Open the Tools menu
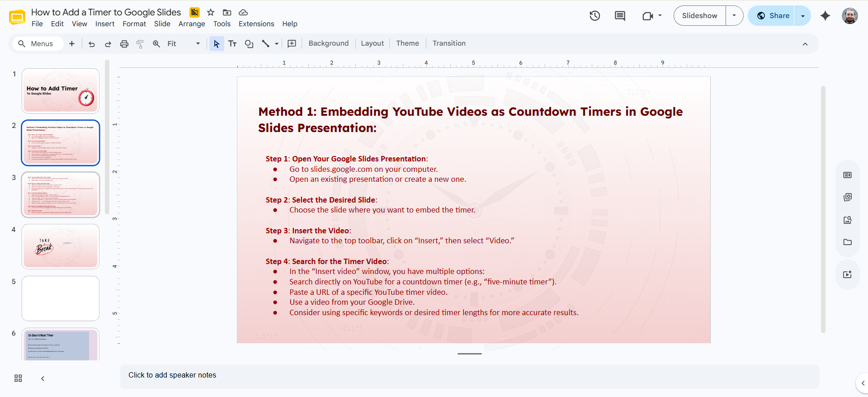This screenshot has width=868, height=397. (222, 24)
